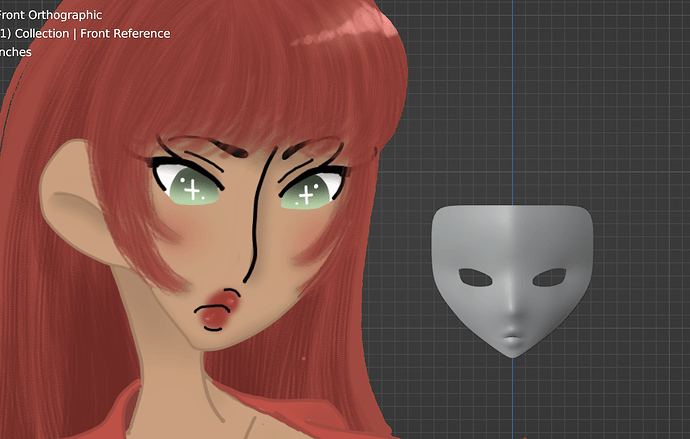This screenshot has width=690, height=439.
Task: Click the Collection | Front Reference text
Action: 92,33
